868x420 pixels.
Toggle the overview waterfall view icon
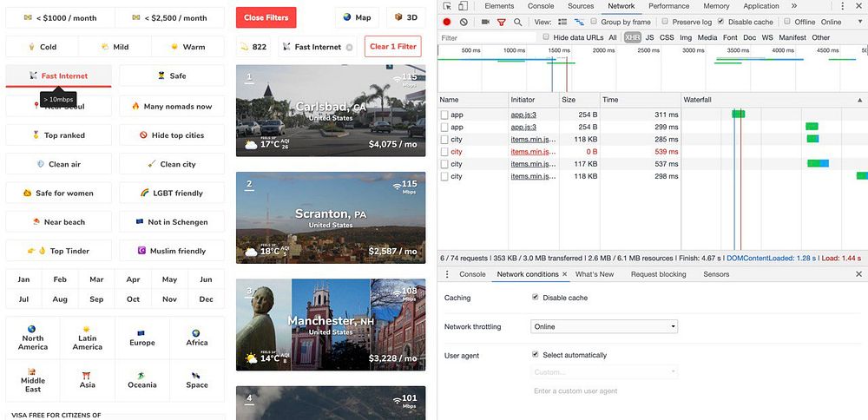[x=579, y=23]
